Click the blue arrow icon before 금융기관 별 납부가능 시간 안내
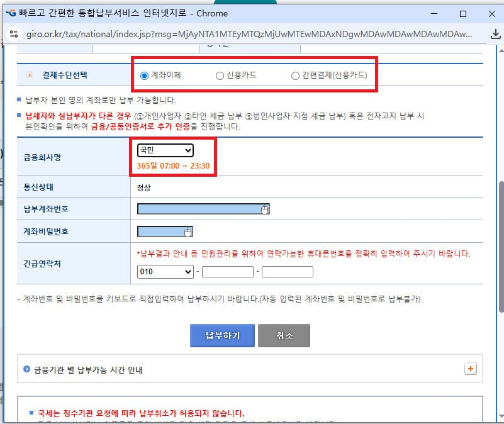504x424 pixels. [x=27, y=369]
